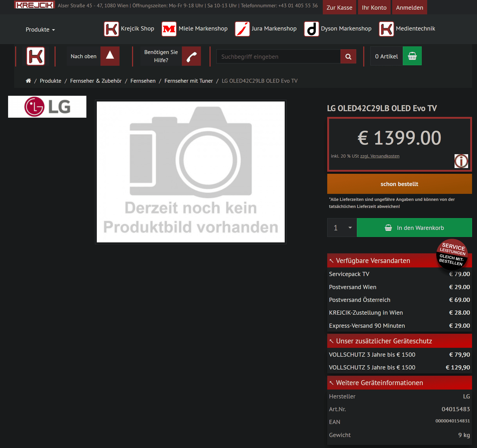Open Fernseher mit Tuner breadcrumb
The image size is (477, 448).
189,81
